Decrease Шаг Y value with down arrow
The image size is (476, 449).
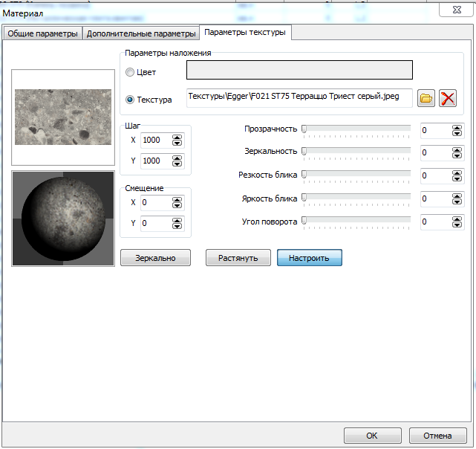[177, 164]
